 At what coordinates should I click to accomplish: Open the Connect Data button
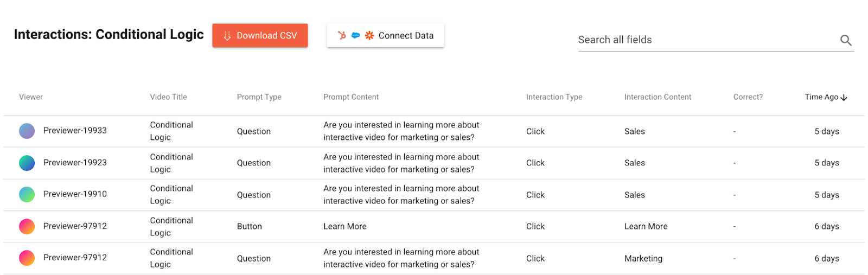pyautogui.click(x=385, y=35)
